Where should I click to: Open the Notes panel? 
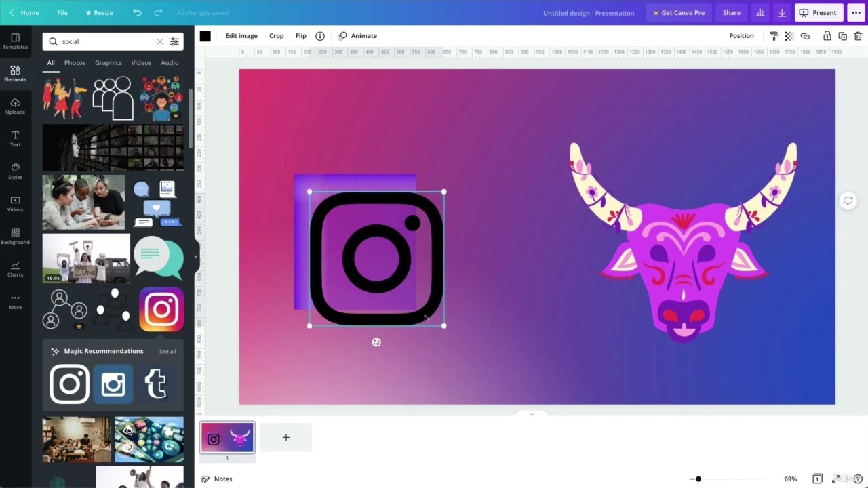[217, 479]
